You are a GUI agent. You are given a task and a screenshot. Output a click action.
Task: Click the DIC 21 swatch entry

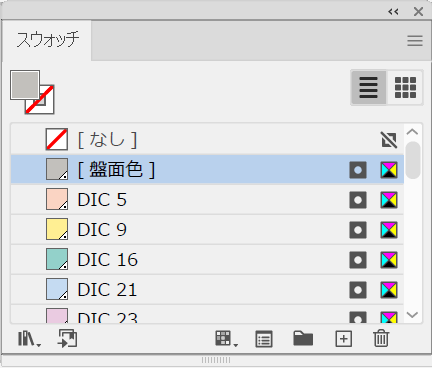click(x=207, y=289)
